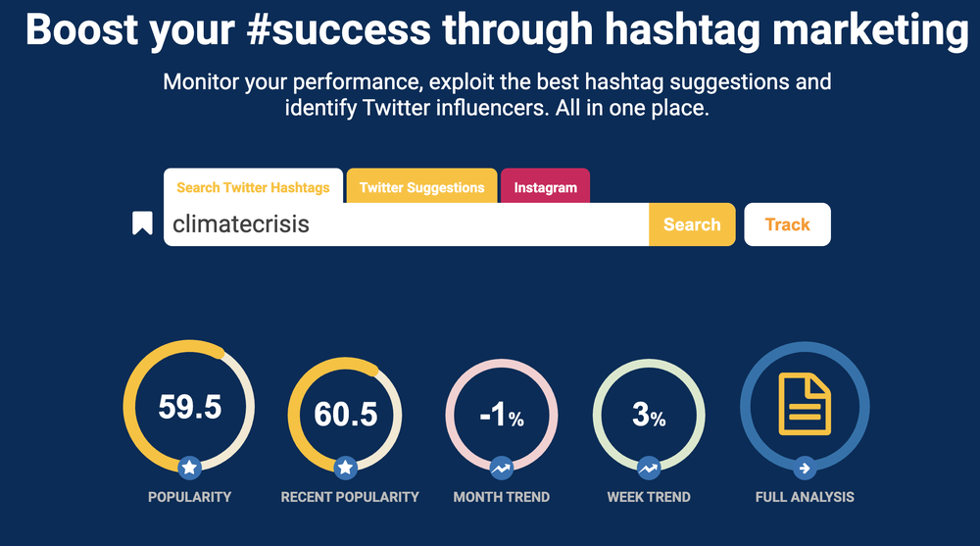Click the POPULARITY label text
Viewport: 980px width, 546px height.
[x=189, y=497]
